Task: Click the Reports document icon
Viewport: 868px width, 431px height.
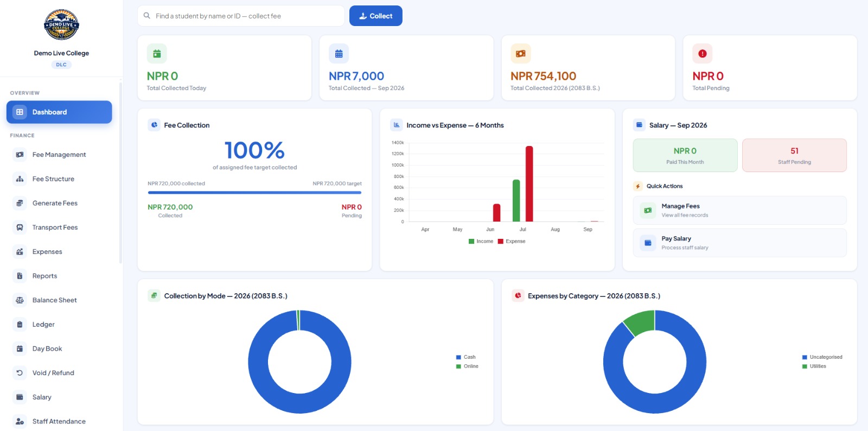Action: click(x=20, y=276)
